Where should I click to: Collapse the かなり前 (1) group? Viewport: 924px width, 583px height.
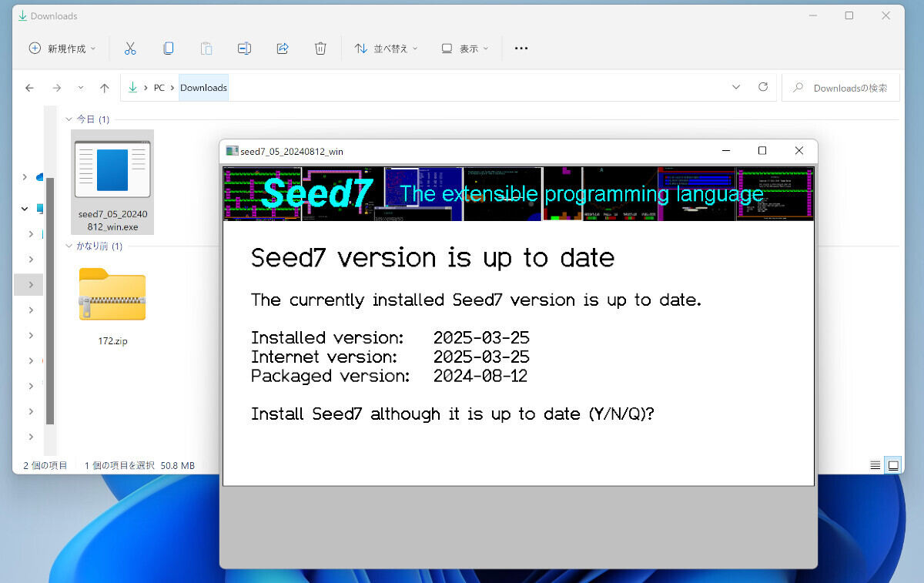point(69,246)
